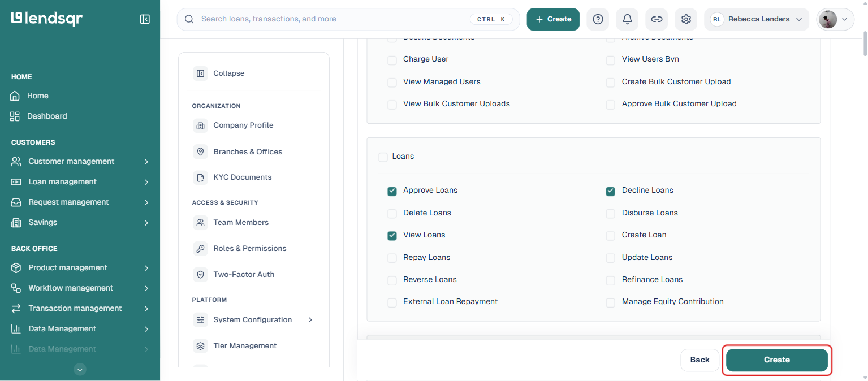The width and height of the screenshot is (868, 381).
Task: Uncheck Decline Loans permission
Action: coord(611,191)
